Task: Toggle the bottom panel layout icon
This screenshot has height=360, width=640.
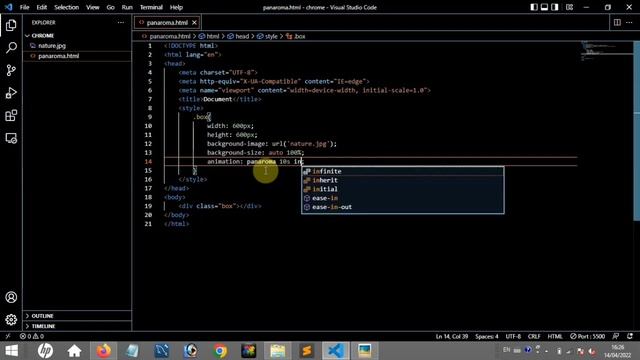Action: (x=544, y=7)
